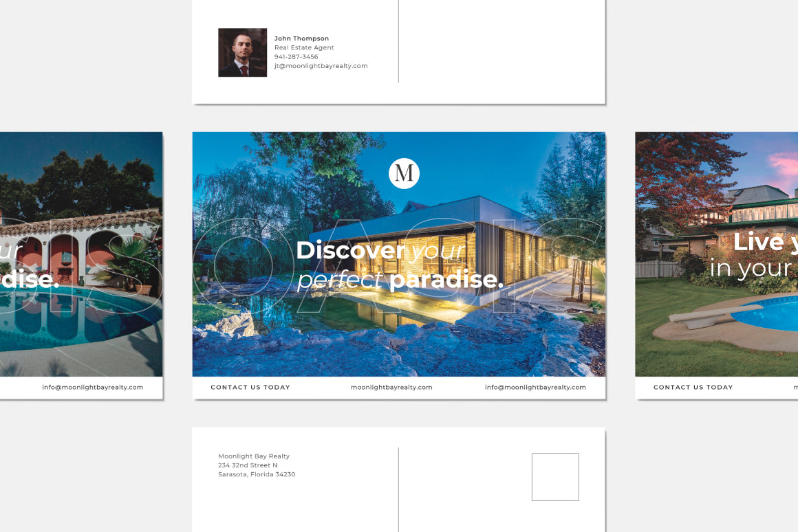Click the name John Thompson on the business card
The height and width of the screenshot is (532, 798).
click(301, 38)
